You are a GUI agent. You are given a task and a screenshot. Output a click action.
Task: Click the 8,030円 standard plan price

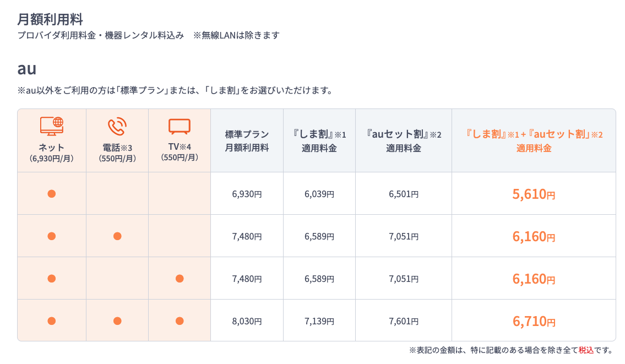247,321
